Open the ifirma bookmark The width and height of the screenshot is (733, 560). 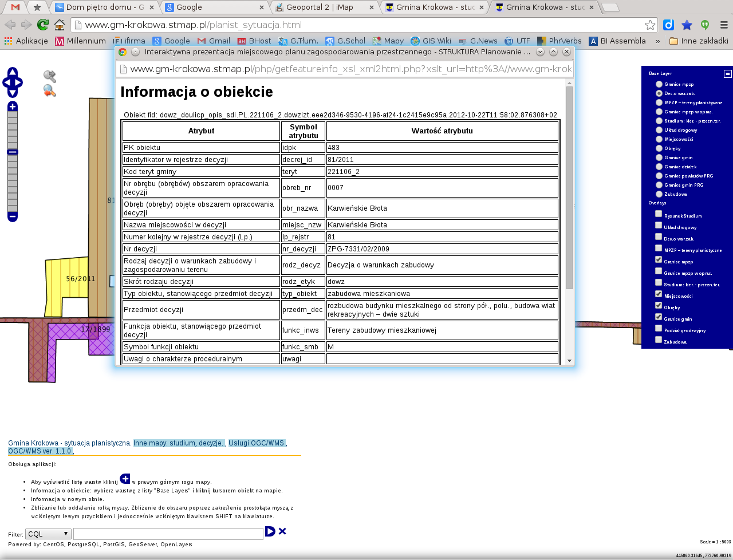(x=129, y=41)
